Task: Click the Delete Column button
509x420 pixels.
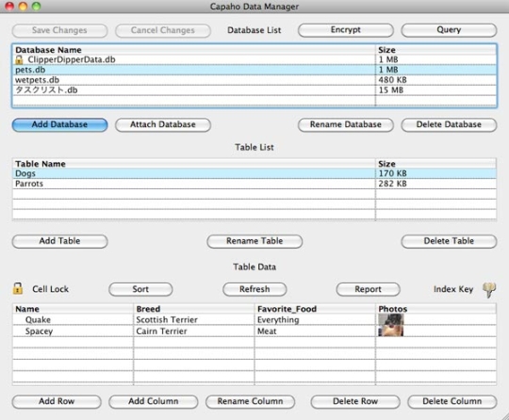Action: click(452, 401)
